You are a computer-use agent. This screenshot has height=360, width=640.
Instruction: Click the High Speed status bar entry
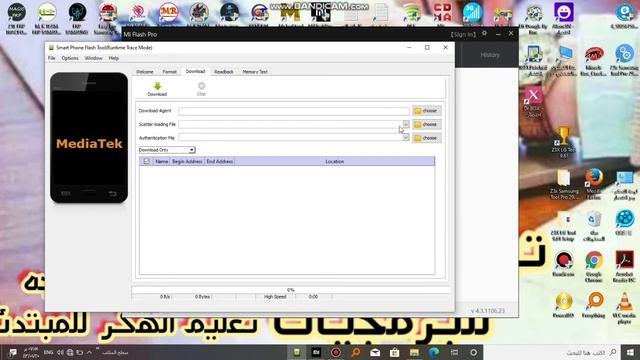click(275, 297)
